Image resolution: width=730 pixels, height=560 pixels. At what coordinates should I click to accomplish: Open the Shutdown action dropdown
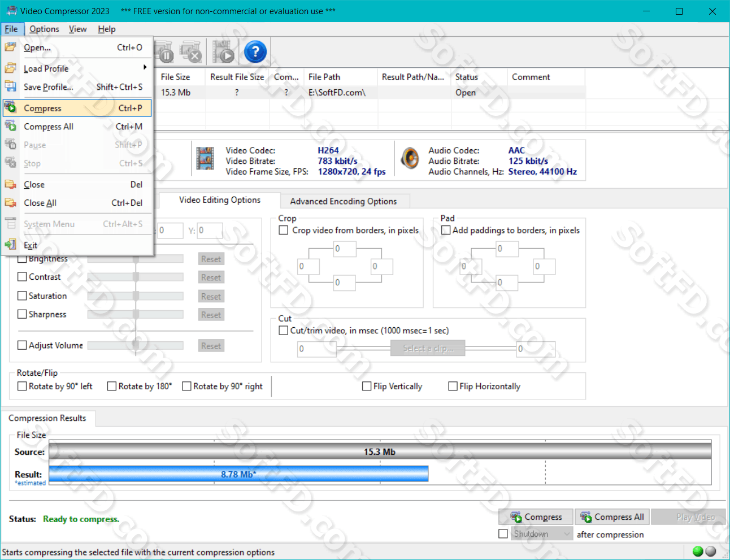click(x=542, y=533)
